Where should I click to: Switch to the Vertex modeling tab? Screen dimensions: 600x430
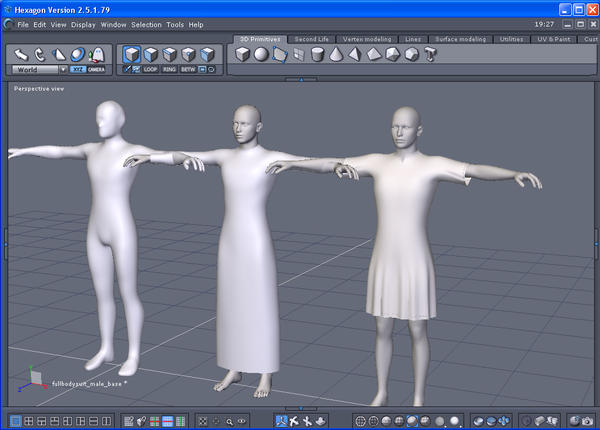[x=368, y=39]
